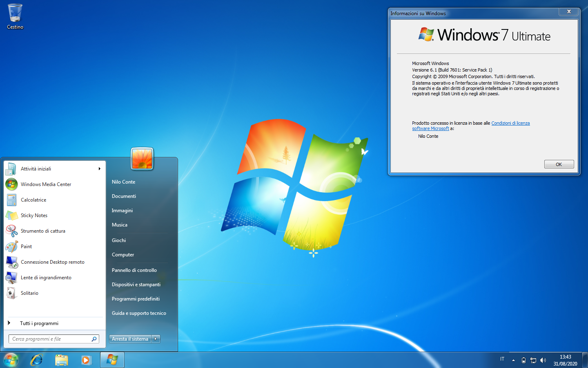Screen dimensions: 588x368
Task: Launch Strumento di cattura scissors icon
Action: pos(11,231)
